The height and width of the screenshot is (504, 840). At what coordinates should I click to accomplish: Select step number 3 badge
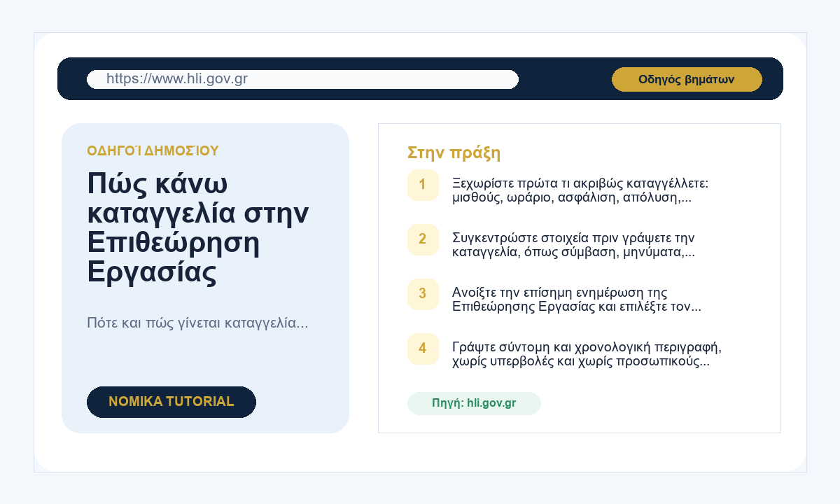tap(423, 294)
